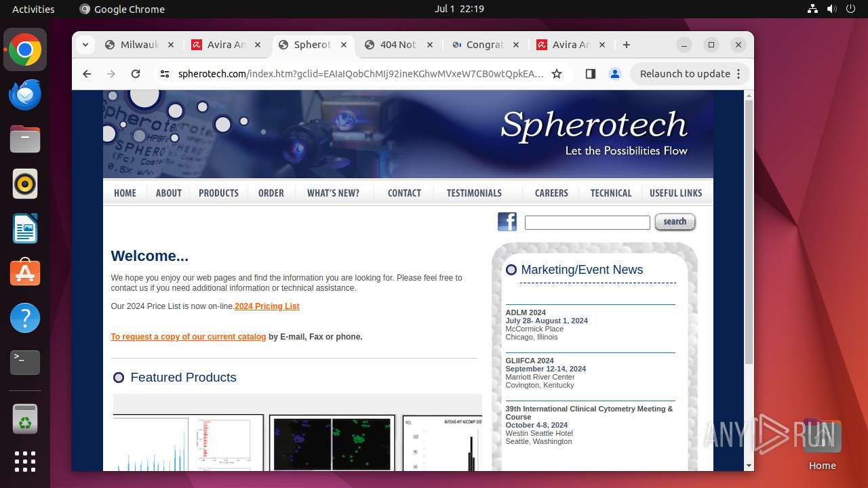
Task: Open the Chrome profile avatar
Action: [615, 74]
